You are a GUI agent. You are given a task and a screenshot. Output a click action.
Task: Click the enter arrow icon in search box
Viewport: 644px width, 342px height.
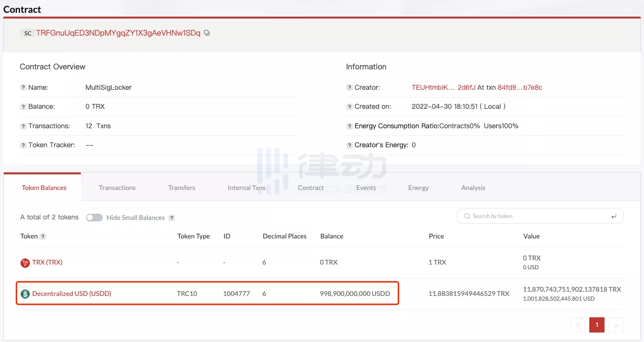(614, 216)
